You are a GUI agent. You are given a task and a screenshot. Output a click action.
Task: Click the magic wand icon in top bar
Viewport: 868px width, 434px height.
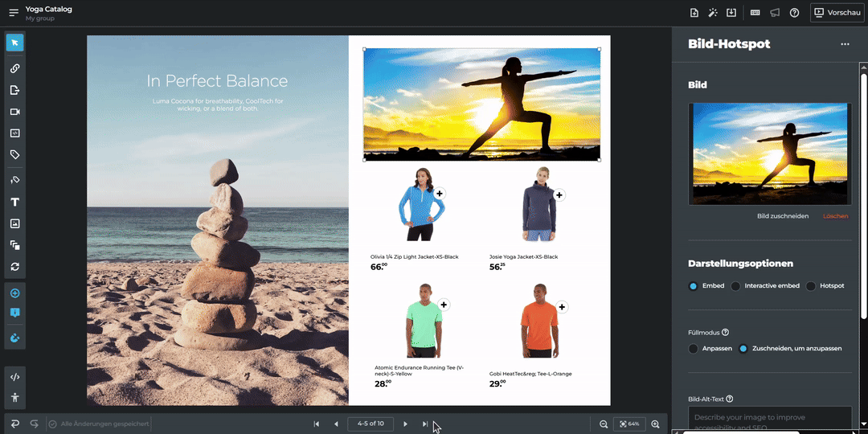[x=713, y=12]
